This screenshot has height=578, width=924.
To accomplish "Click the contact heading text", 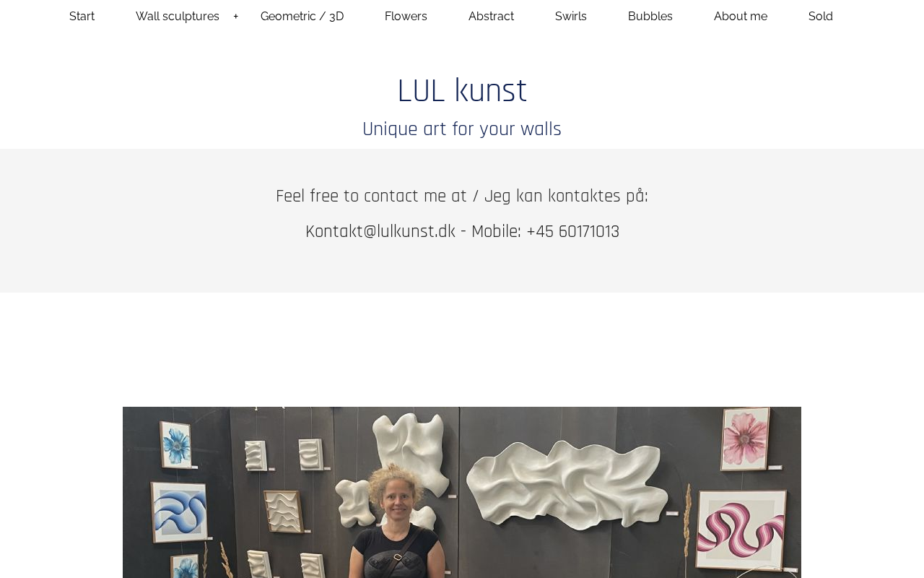I will (462, 197).
